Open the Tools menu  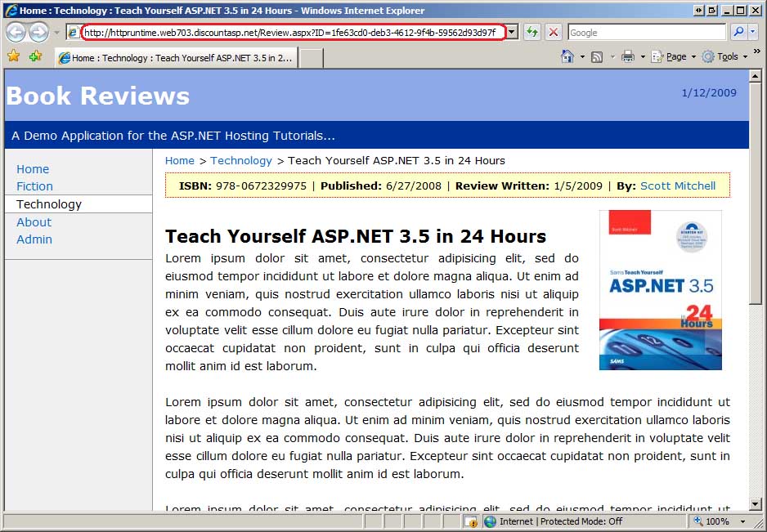point(724,56)
